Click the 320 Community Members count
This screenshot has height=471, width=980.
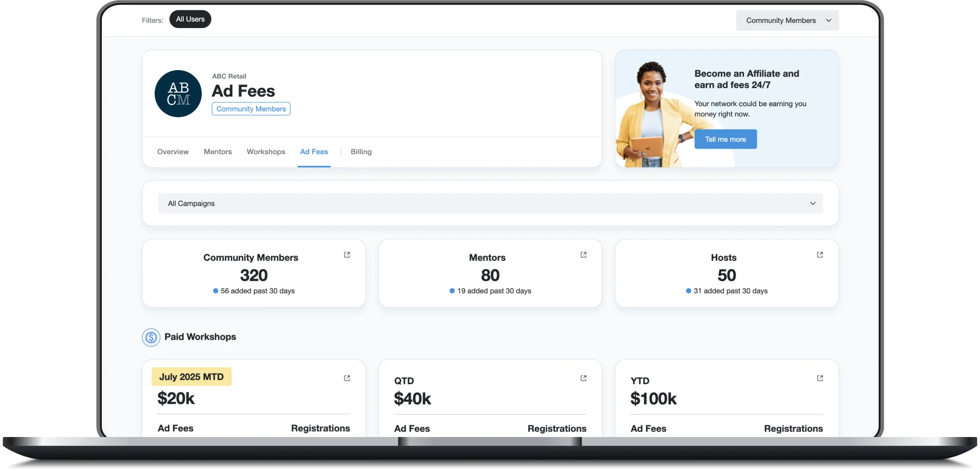pos(253,275)
